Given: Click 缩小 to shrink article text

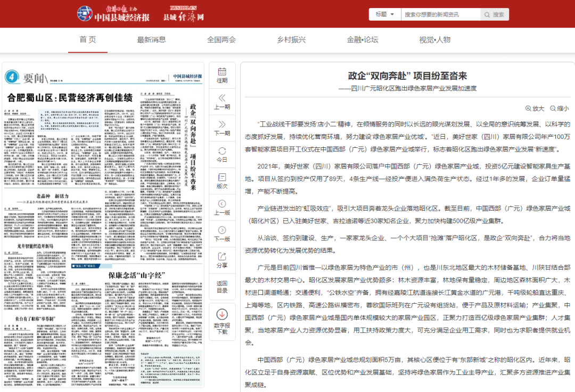Looking at the screenshot, I should coord(559,109).
